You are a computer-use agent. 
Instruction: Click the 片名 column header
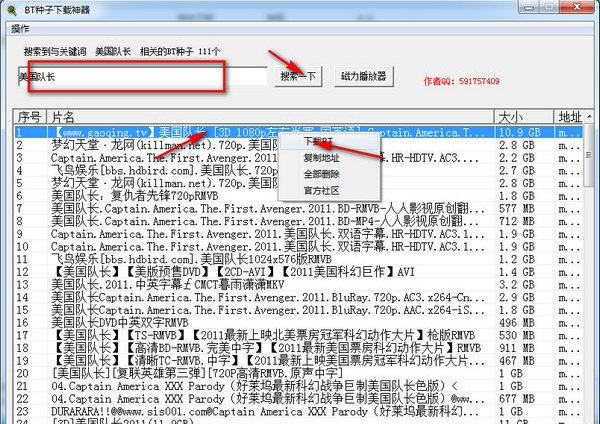(x=270, y=118)
